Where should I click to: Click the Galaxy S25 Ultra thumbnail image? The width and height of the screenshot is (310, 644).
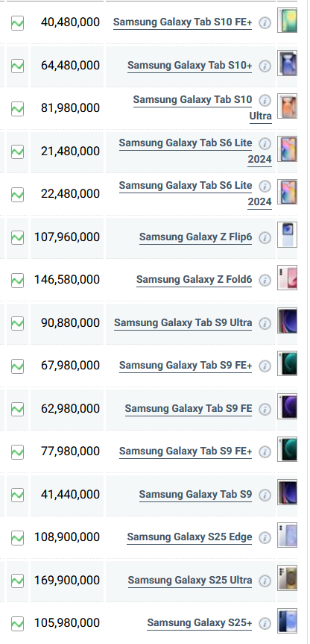287,578
